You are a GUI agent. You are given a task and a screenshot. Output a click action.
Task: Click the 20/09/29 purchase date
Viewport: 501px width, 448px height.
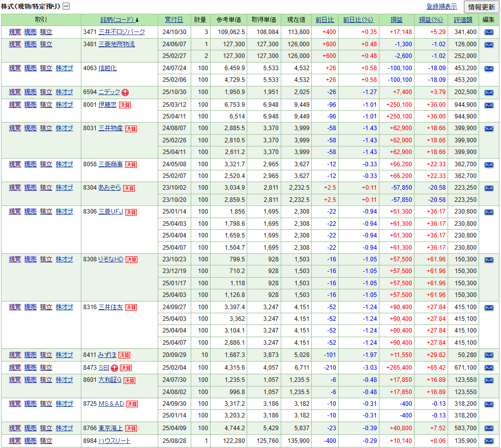[x=174, y=355]
